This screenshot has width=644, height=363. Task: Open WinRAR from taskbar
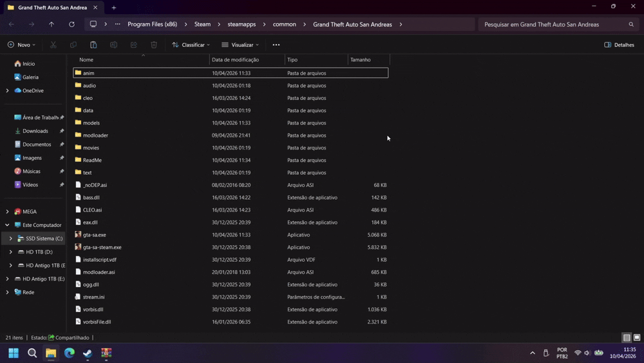(x=106, y=353)
